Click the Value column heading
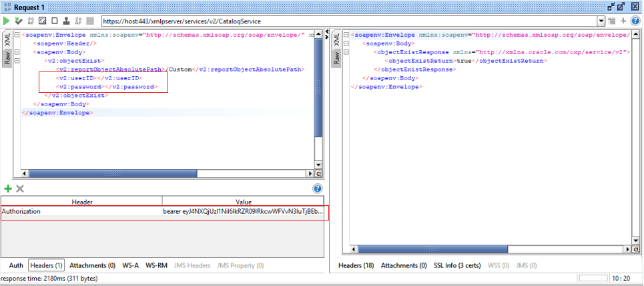 pyautogui.click(x=243, y=202)
